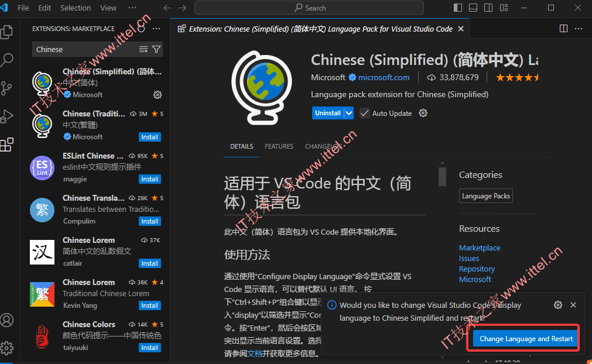Viewport: 592px width, 364px height.
Task: Open the Selection menu
Action: (76, 8)
